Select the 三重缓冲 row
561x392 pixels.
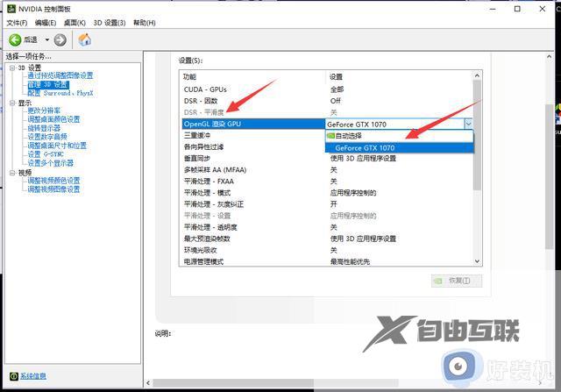click(253, 135)
